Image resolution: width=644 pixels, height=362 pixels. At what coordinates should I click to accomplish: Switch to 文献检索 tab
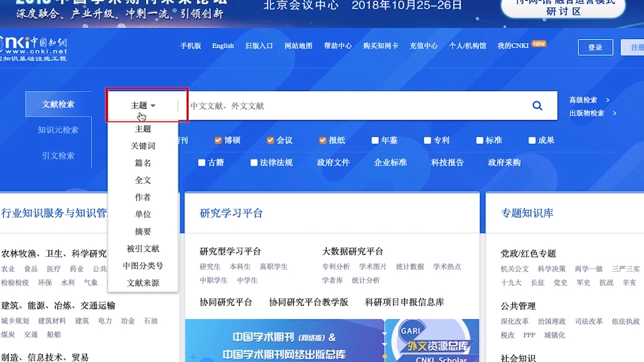click(x=58, y=105)
